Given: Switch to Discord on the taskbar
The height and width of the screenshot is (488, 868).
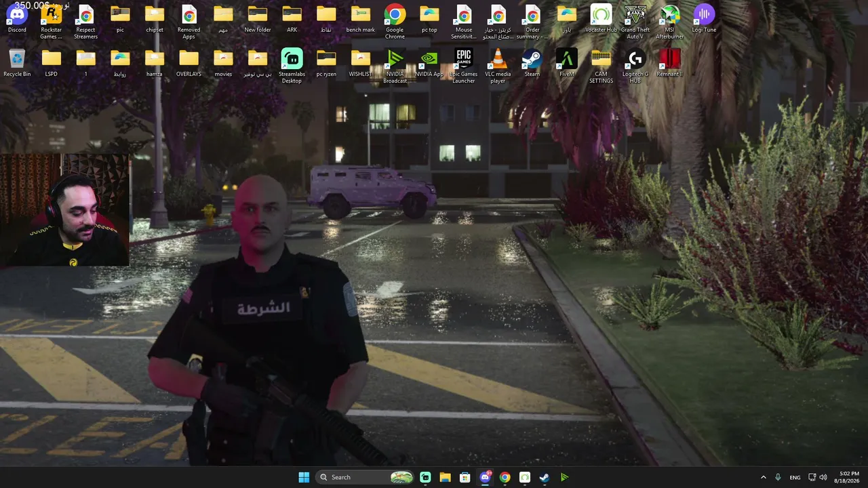Looking at the screenshot, I should point(485,477).
